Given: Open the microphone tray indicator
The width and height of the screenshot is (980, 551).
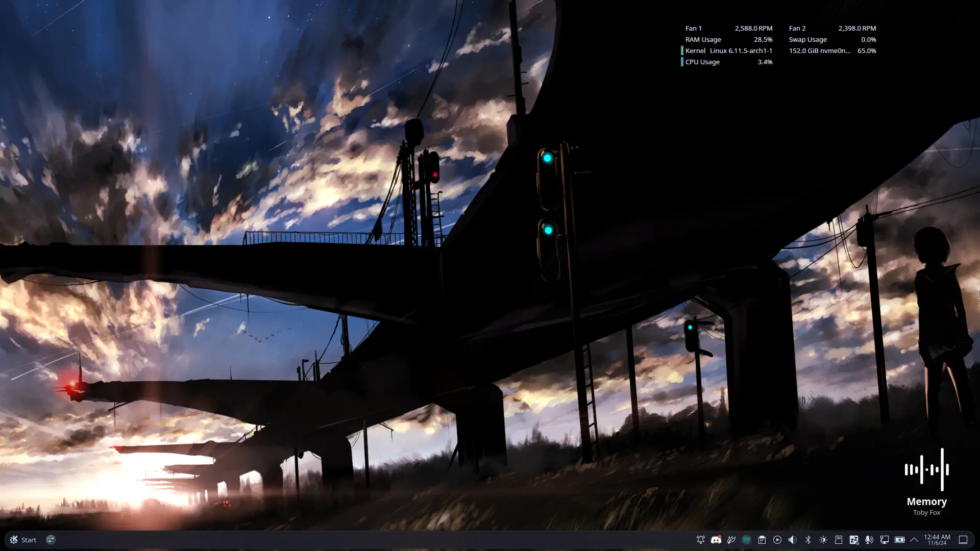Looking at the screenshot, I should [x=869, y=540].
